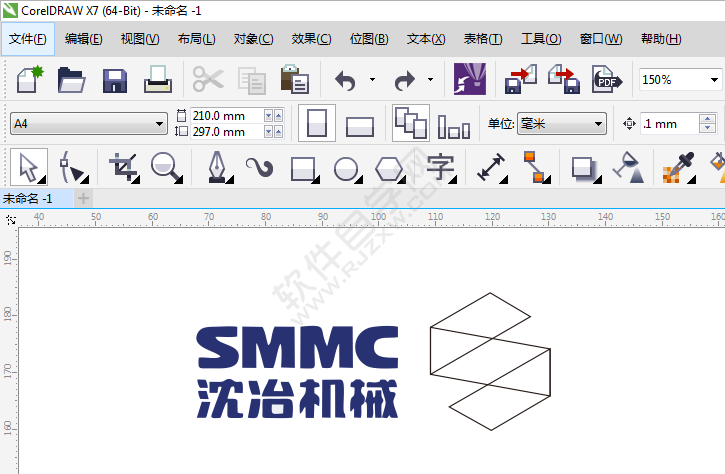
Task: Toggle All Pages layout button
Action: click(x=411, y=123)
